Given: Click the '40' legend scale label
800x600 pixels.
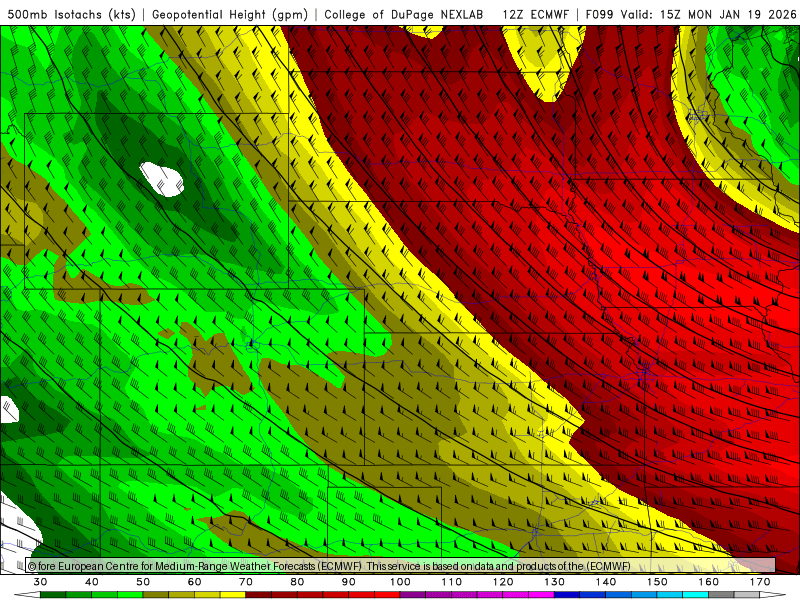Looking at the screenshot, I should 92,582.
